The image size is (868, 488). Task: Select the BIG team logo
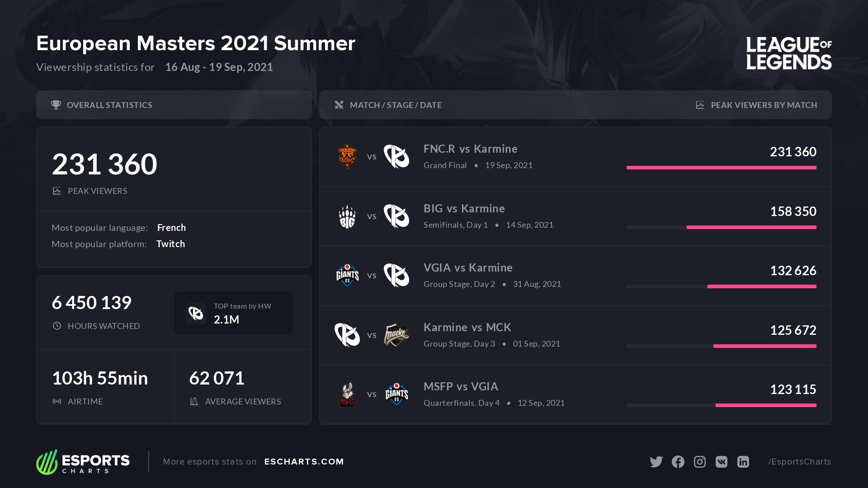click(347, 216)
